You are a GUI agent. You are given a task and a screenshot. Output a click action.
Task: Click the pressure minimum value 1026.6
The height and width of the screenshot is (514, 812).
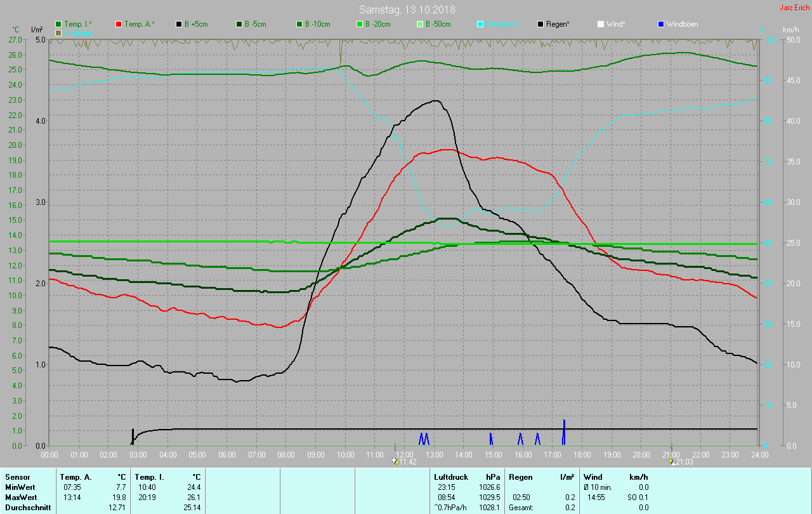pos(489,487)
